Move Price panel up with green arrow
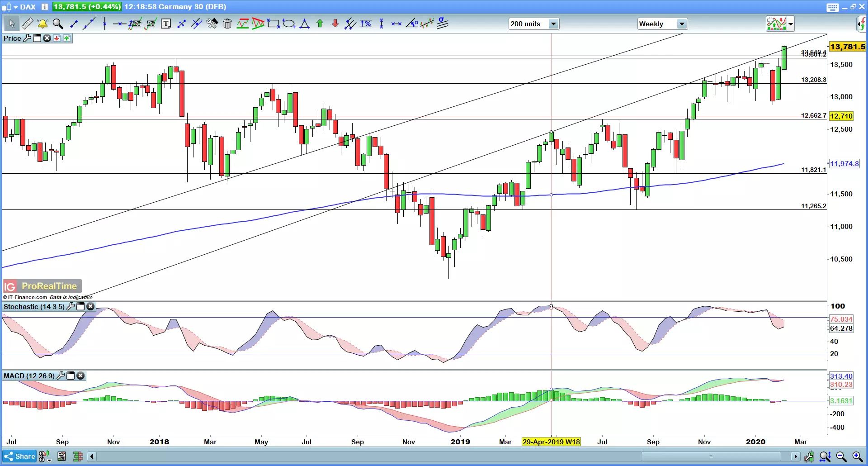This screenshot has width=868, height=466. pos(67,38)
